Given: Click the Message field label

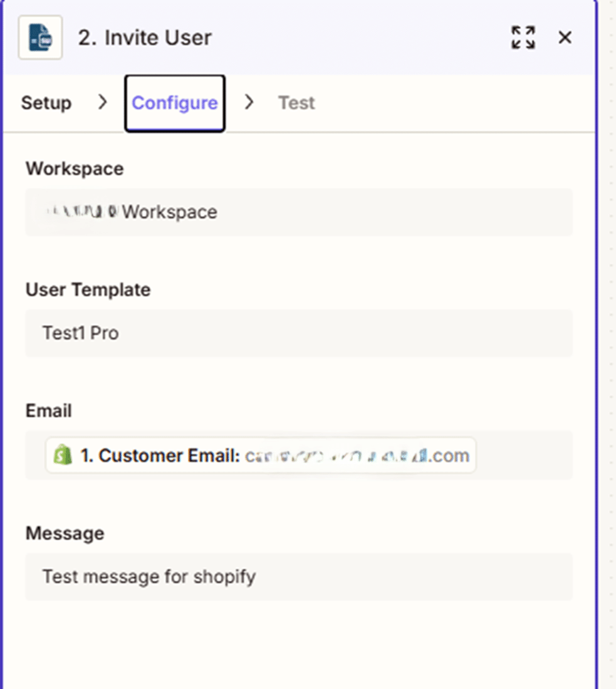Looking at the screenshot, I should tap(65, 534).
